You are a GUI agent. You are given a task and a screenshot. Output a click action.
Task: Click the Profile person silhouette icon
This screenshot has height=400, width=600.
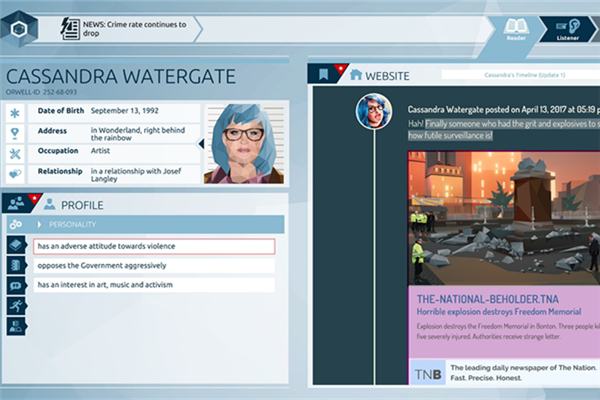49,204
